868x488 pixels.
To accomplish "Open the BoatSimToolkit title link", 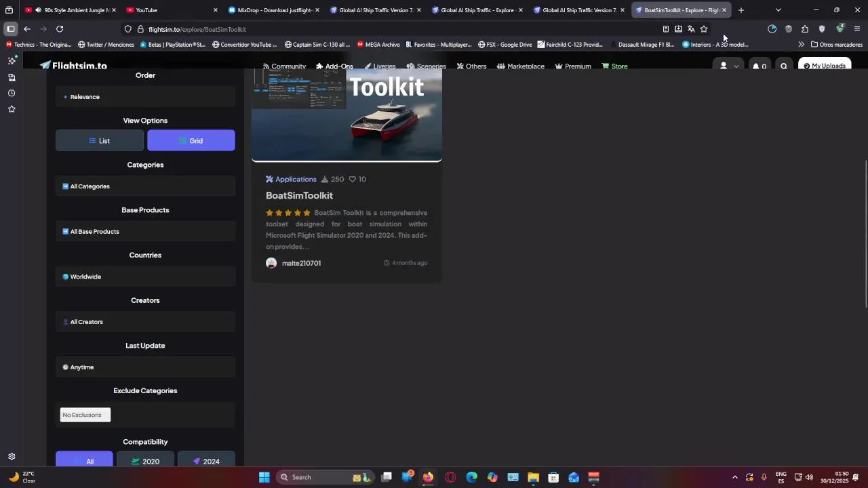I will click(299, 195).
